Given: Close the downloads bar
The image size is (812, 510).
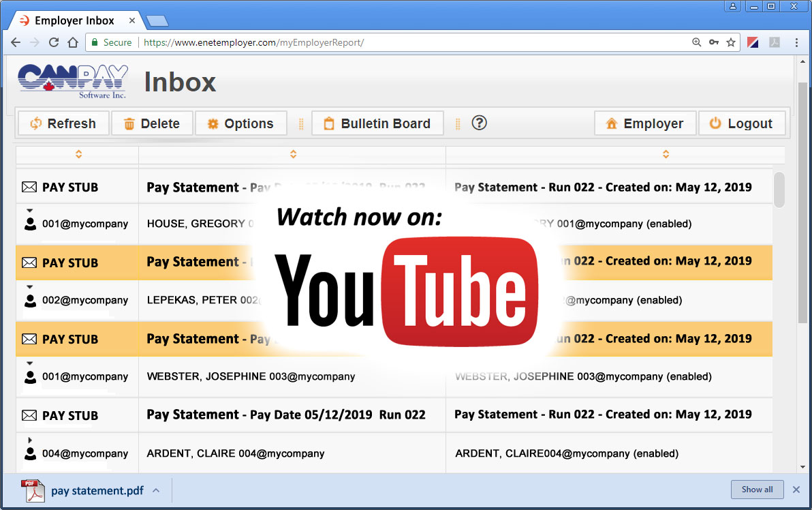Looking at the screenshot, I should [x=796, y=490].
